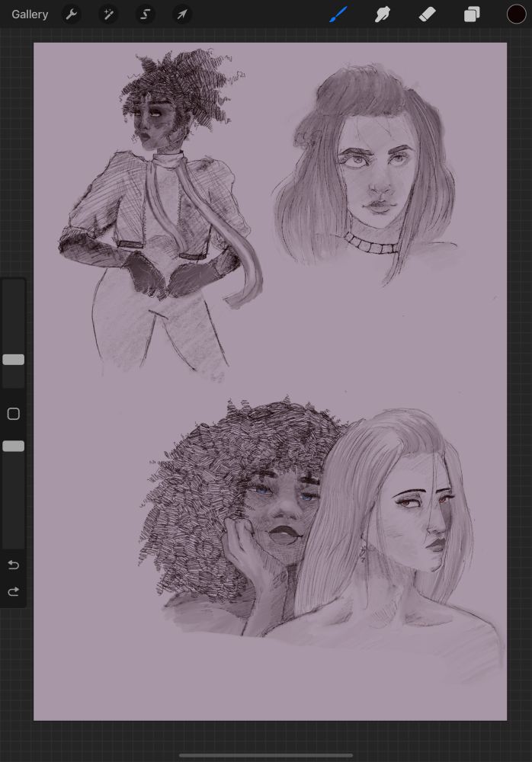The height and width of the screenshot is (762, 532).
Task: Adjust the brush size slider handle
Action: click(14, 360)
